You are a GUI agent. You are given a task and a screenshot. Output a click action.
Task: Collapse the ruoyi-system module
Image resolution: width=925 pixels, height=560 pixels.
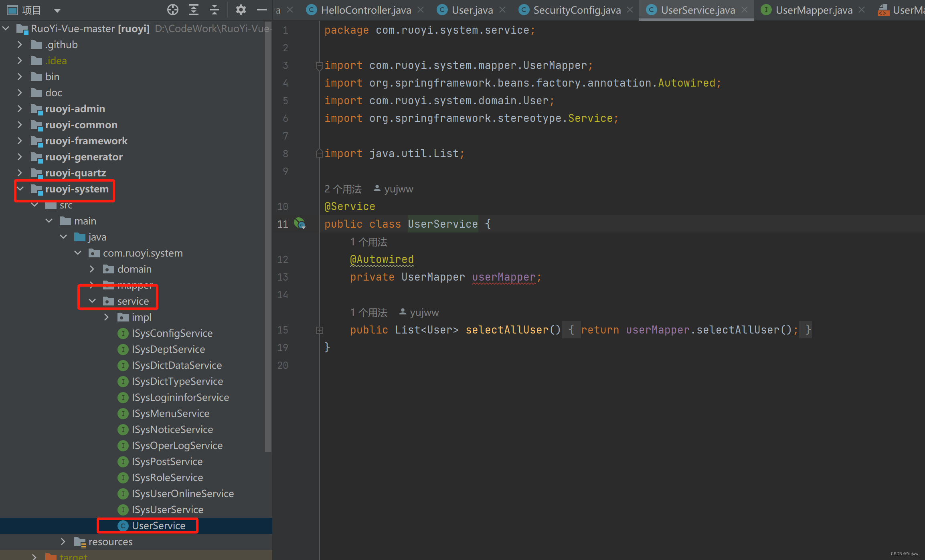coord(20,189)
